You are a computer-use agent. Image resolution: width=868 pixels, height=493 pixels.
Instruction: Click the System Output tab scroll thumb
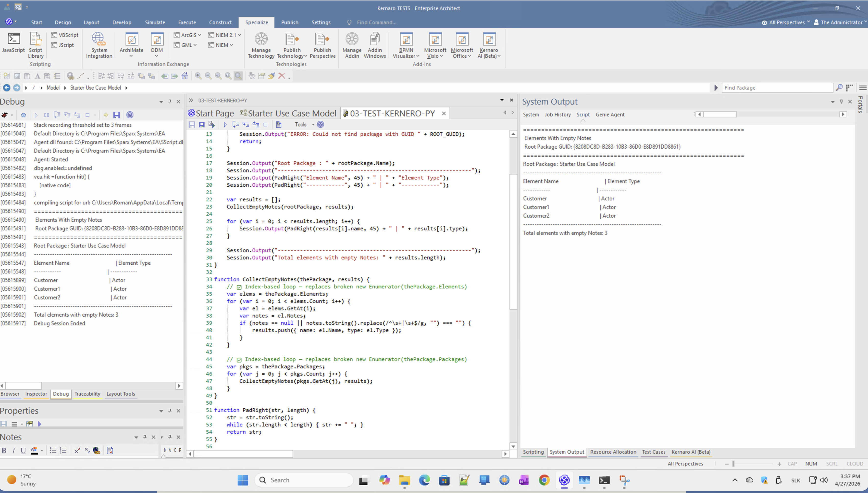click(x=719, y=115)
